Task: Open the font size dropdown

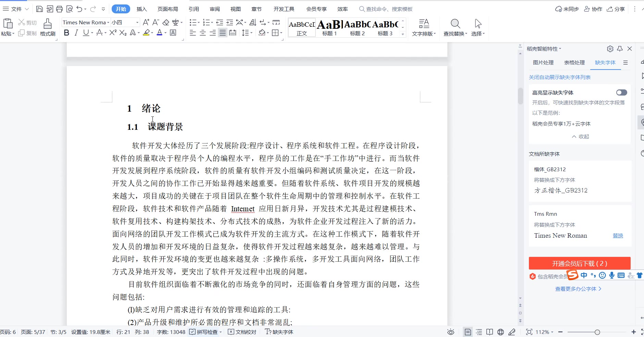Action: click(137, 22)
